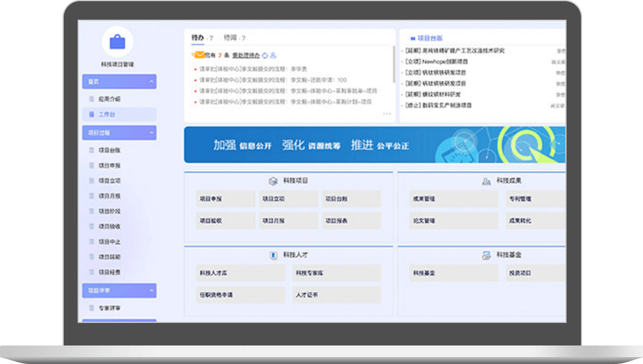
Task: Click the icon next to 科技成果 heading
Action: point(486,181)
